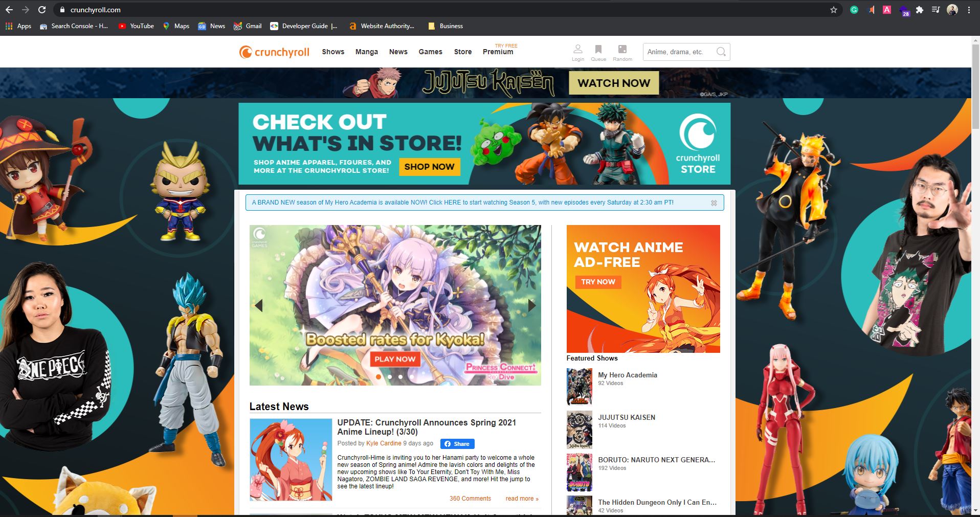The image size is (980, 517).
Task: Open the News menu item
Action: click(x=398, y=52)
